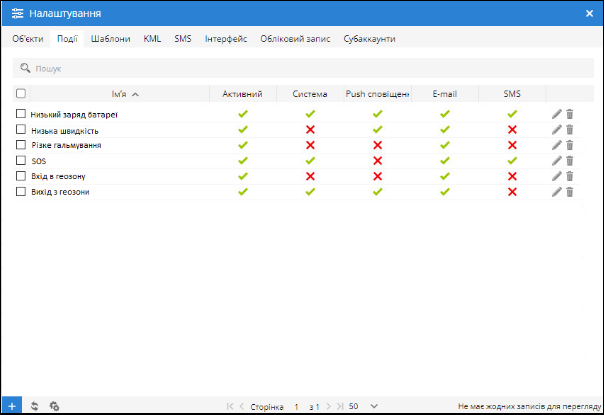Go to the previous page
This screenshot has width=605, height=415.
coord(242,406)
